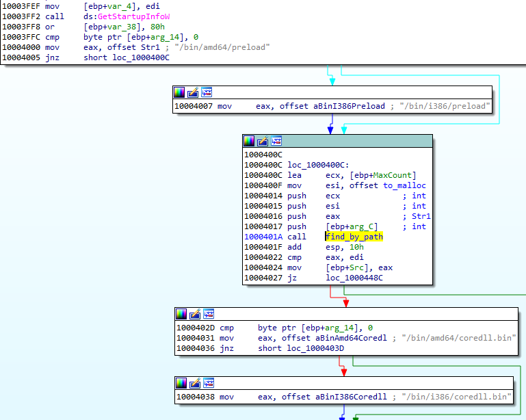Click teal title bar of selected node
Viewport: 526px width, 420px height.
click(x=337, y=141)
